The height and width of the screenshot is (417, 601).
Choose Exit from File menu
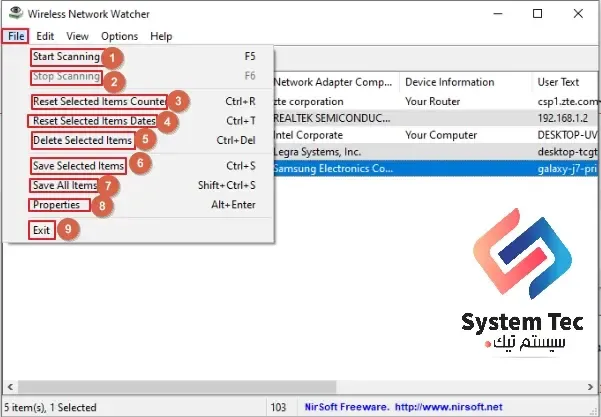pos(139,230)
